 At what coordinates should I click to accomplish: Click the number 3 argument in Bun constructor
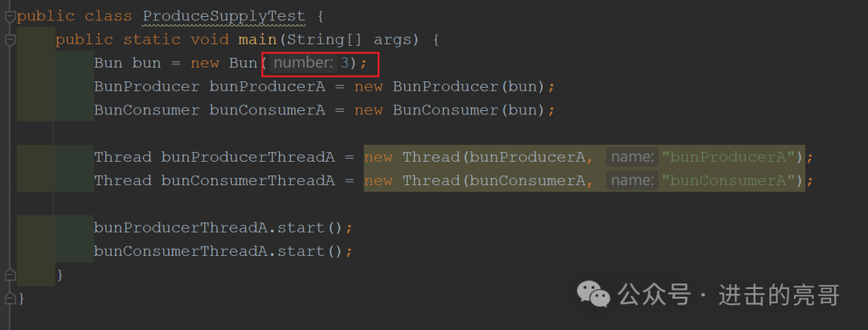point(344,63)
